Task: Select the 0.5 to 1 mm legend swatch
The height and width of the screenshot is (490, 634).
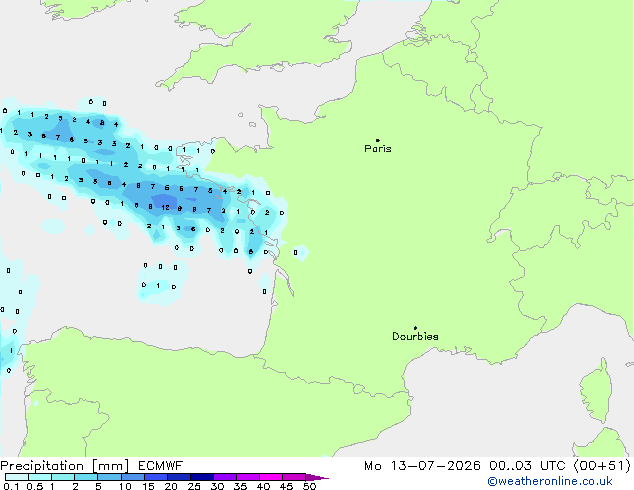Action: [40, 477]
